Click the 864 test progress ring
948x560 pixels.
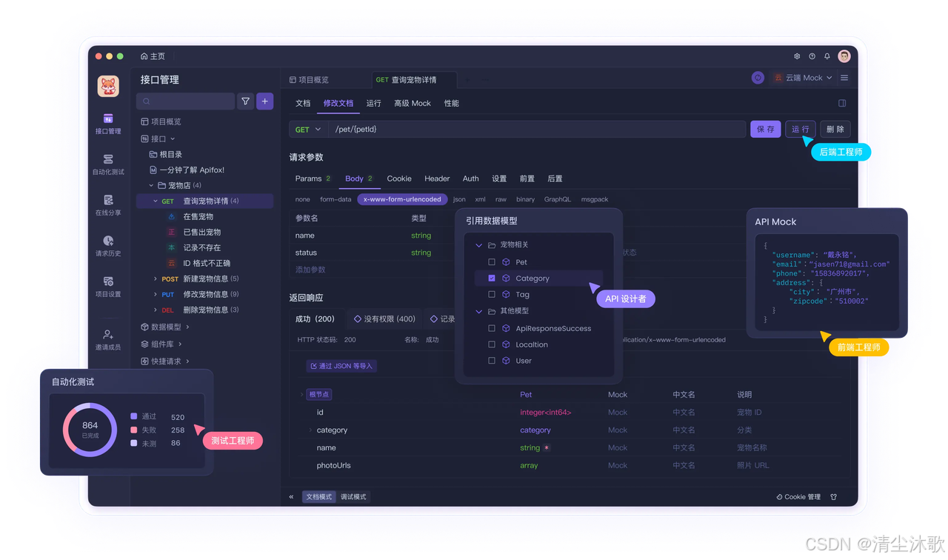point(89,430)
